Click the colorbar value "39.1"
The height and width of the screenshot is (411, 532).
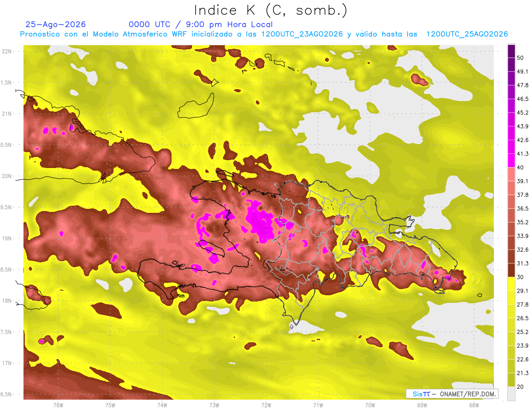pos(523,181)
